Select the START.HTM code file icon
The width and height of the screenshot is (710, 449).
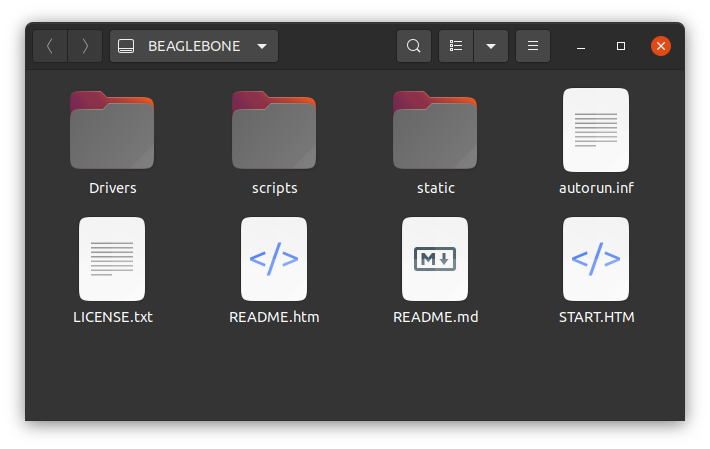(x=596, y=259)
